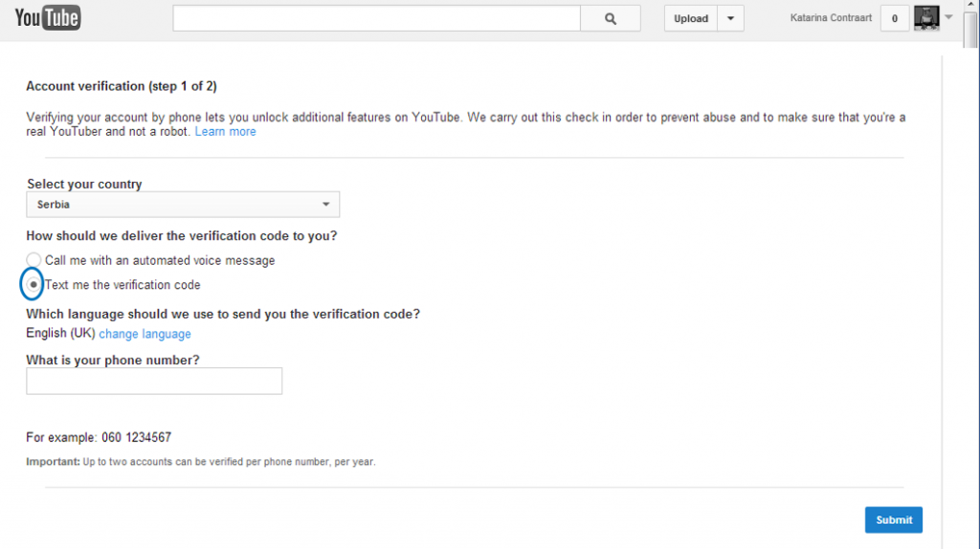Screen dimensions: 980x549
Task: Expand account menu arrow beside avatar
Action: pos(948,17)
